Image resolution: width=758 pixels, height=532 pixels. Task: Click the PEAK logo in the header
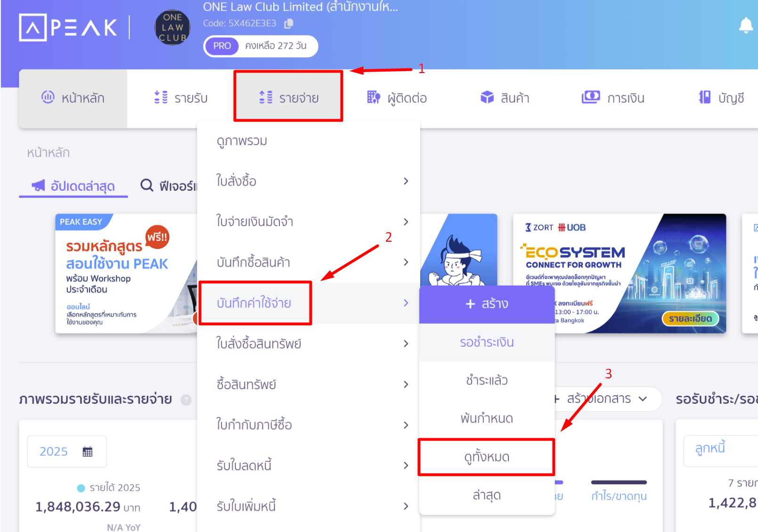68,28
